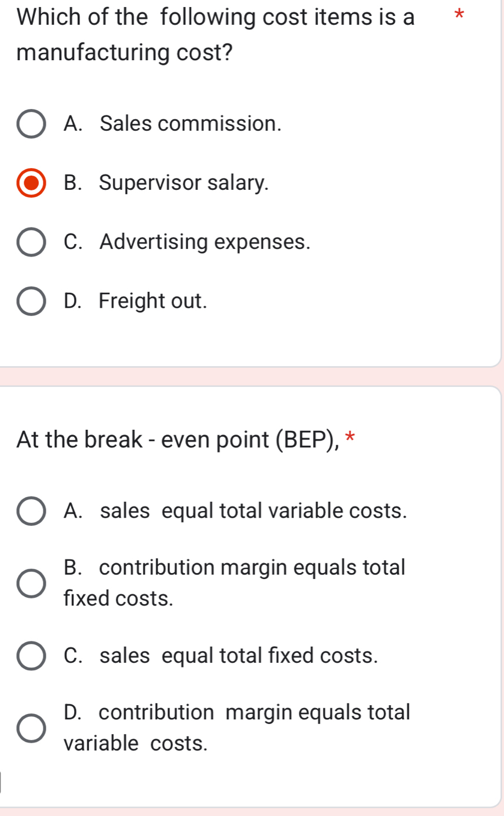
Task: Pick the Freight out radio button
Action: pos(31,301)
